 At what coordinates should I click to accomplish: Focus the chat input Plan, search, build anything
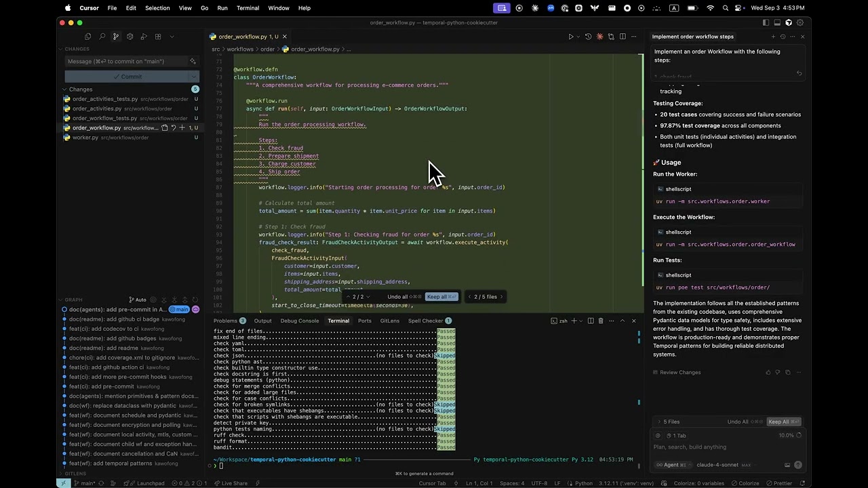729,447
